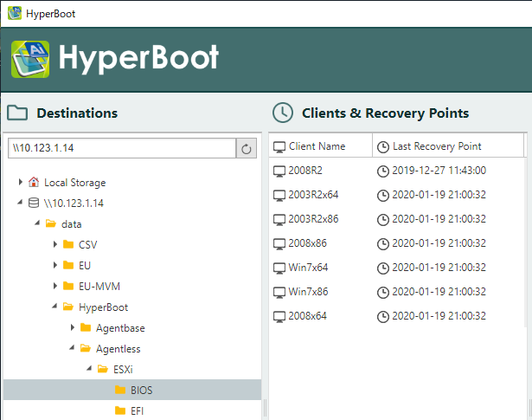Click the HyperBoot logo icon in the header

[30, 58]
